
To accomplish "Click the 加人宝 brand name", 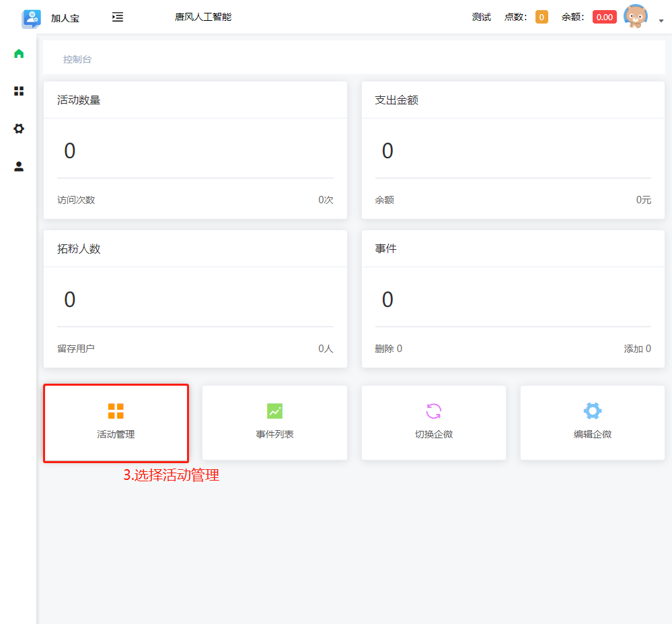I will 65,18.
